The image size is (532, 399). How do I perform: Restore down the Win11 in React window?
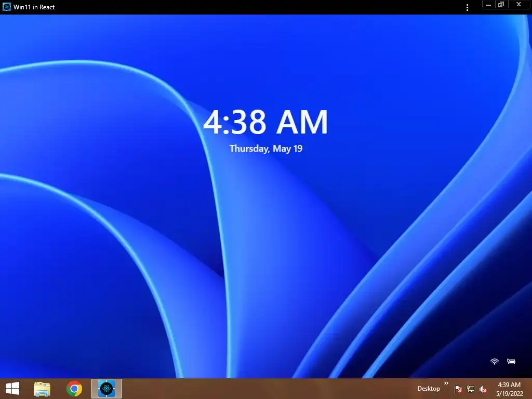click(x=501, y=5)
